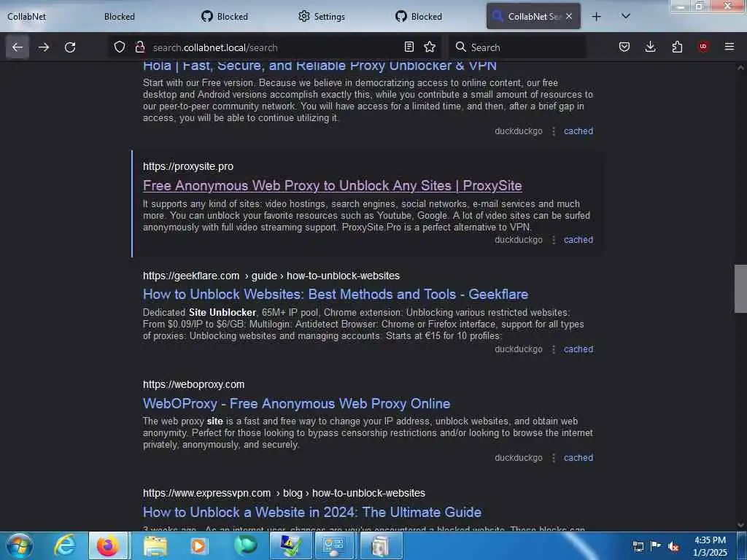Open the network status tray icon
This screenshot has width=747, height=560.
click(x=638, y=545)
